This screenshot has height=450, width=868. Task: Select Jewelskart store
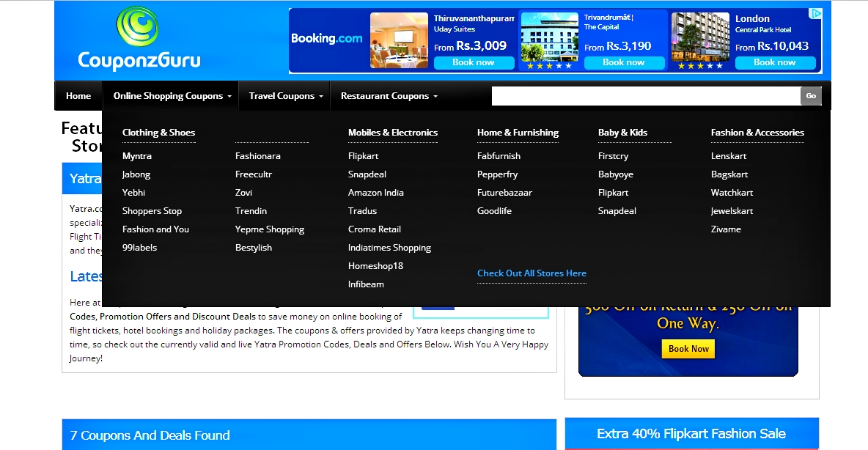(732, 211)
